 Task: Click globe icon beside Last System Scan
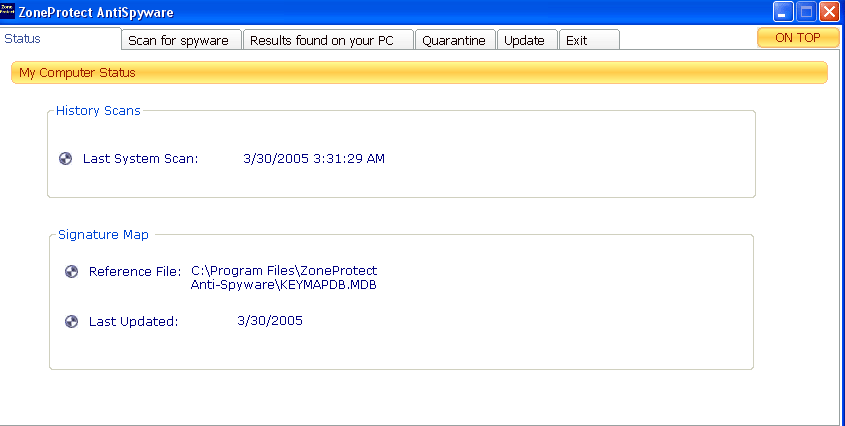tap(65, 159)
